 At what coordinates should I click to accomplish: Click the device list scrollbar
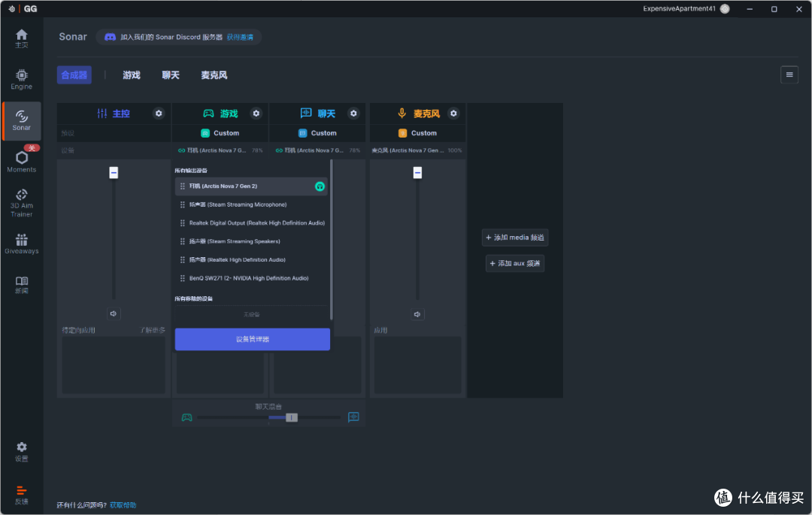(331, 240)
